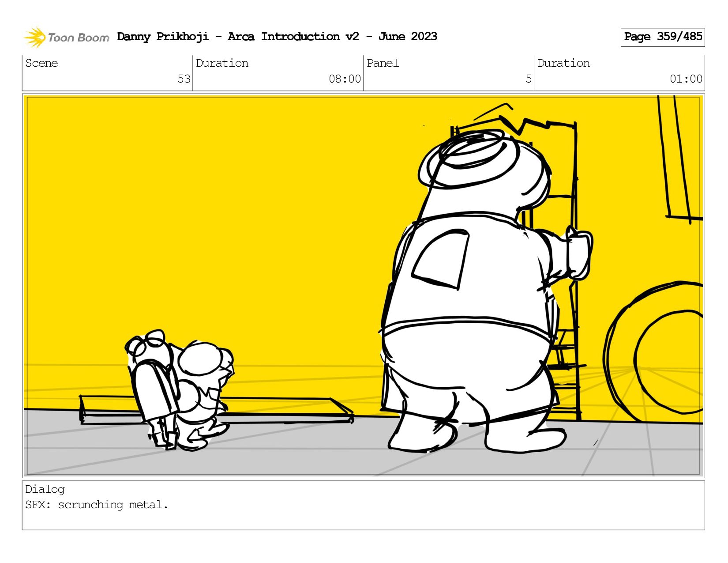The height and width of the screenshot is (563, 728).
Task: Click the 'Danny Prikhoji - Arca Introduction v2' title
Action: click(x=238, y=37)
